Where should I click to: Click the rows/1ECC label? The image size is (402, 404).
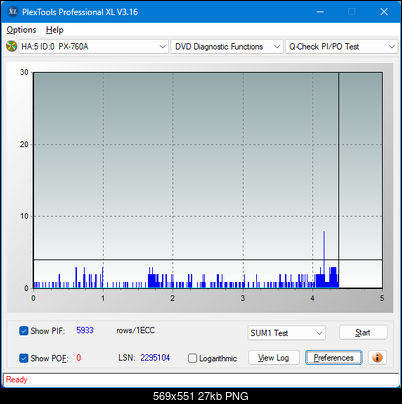pyautogui.click(x=135, y=330)
